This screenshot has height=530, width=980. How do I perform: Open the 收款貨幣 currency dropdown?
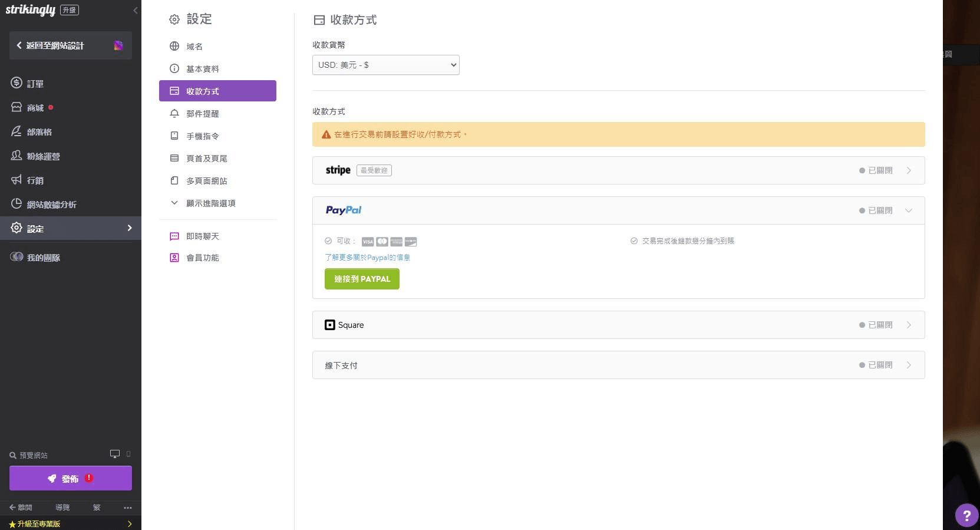[x=386, y=65]
